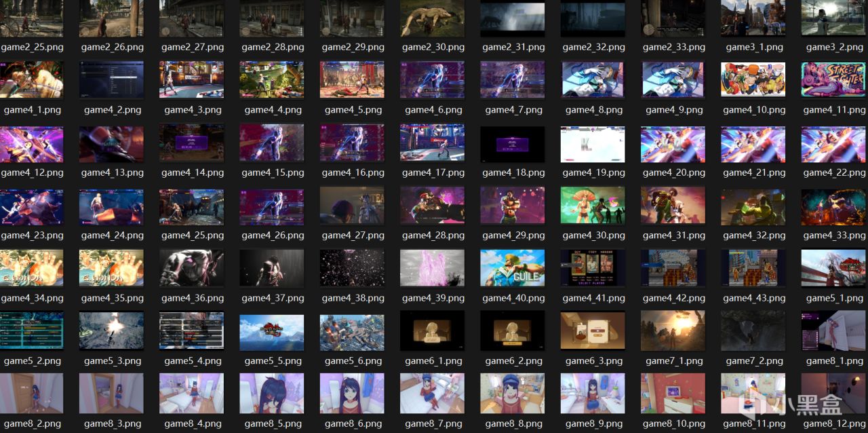The height and width of the screenshot is (433, 868).
Task: Click the file name game4_16.png
Action: coord(353,173)
